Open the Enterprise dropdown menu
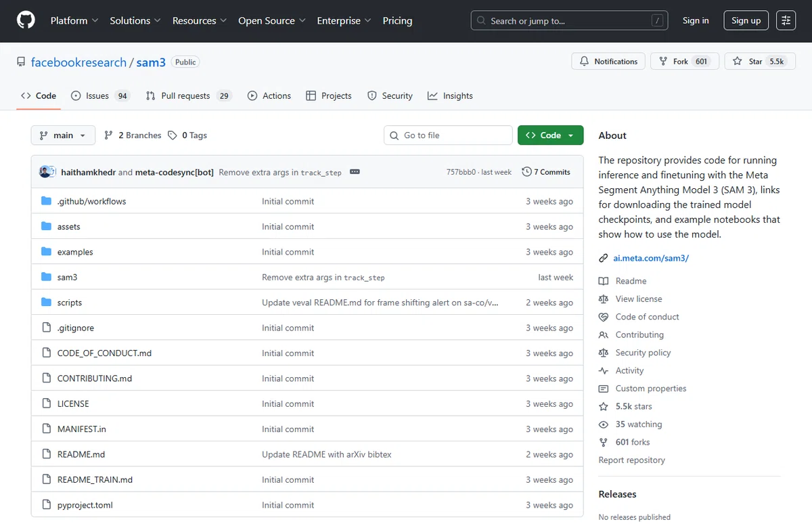 [344, 21]
